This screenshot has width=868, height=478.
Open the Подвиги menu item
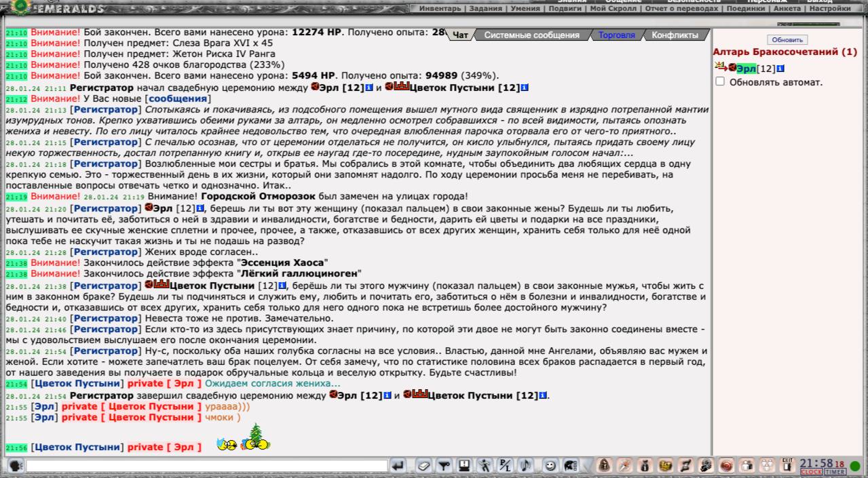point(566,9)
